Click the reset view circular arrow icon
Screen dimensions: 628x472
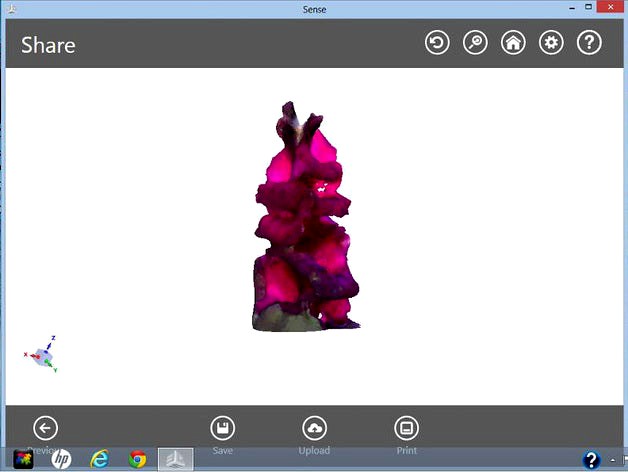[437, 43]
